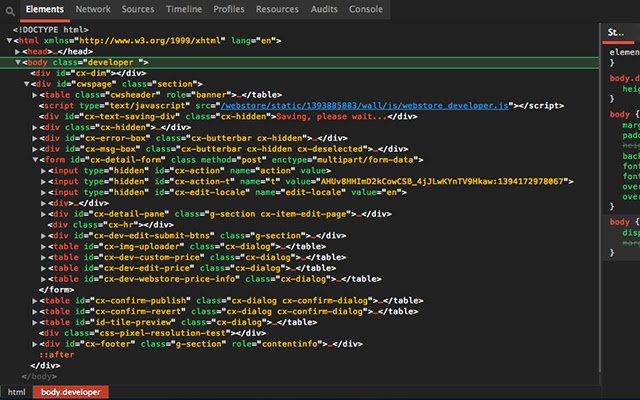Expand the cx-footer div

point(35,344)
